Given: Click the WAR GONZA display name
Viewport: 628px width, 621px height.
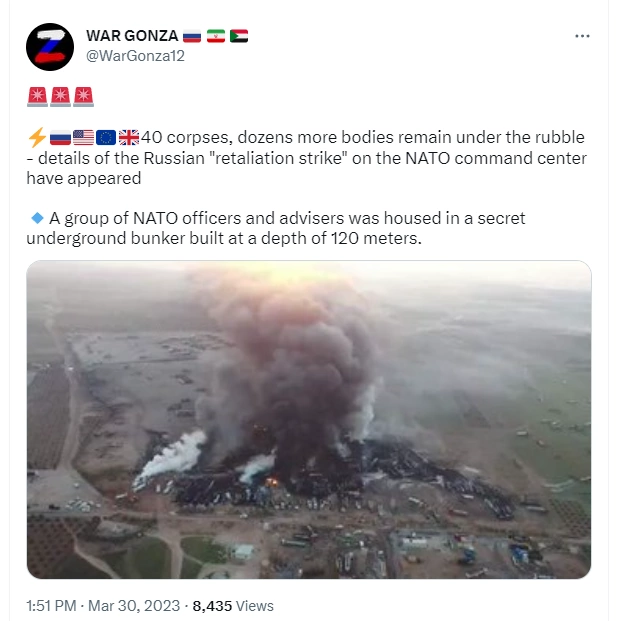Looking at the screenshot, I should pos(132,36).
